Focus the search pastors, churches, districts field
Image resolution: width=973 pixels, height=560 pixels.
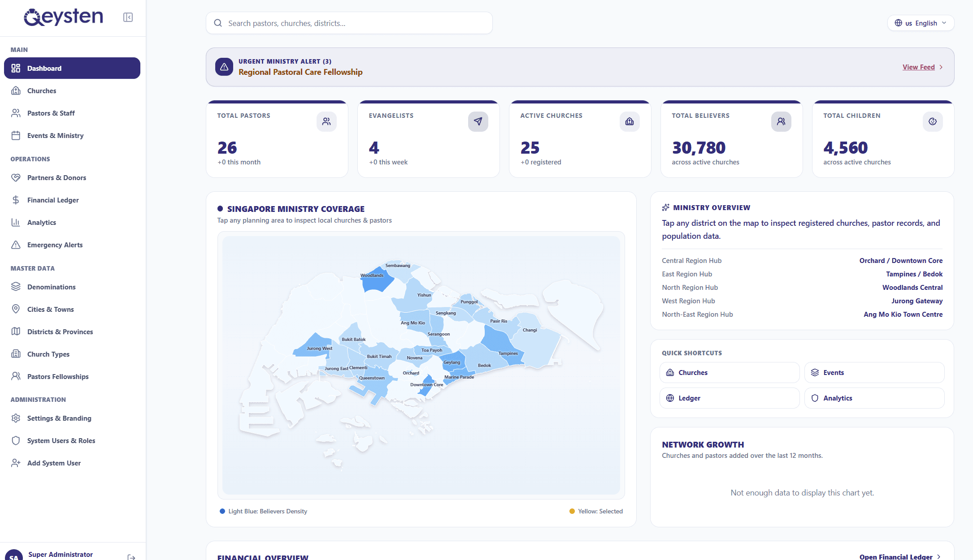pyautogui.click(x=349, y=23)
